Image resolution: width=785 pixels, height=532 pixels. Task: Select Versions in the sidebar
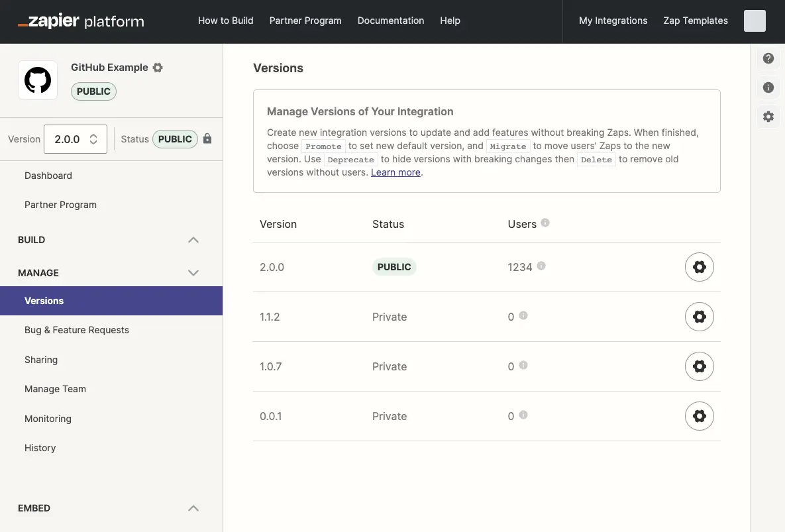tap(111, 301)
